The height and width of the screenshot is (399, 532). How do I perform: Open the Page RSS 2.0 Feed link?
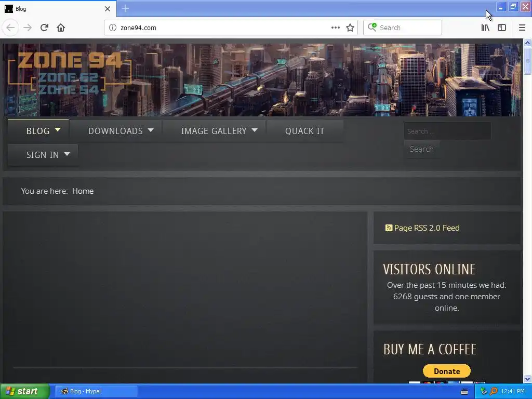coord(427,228)
